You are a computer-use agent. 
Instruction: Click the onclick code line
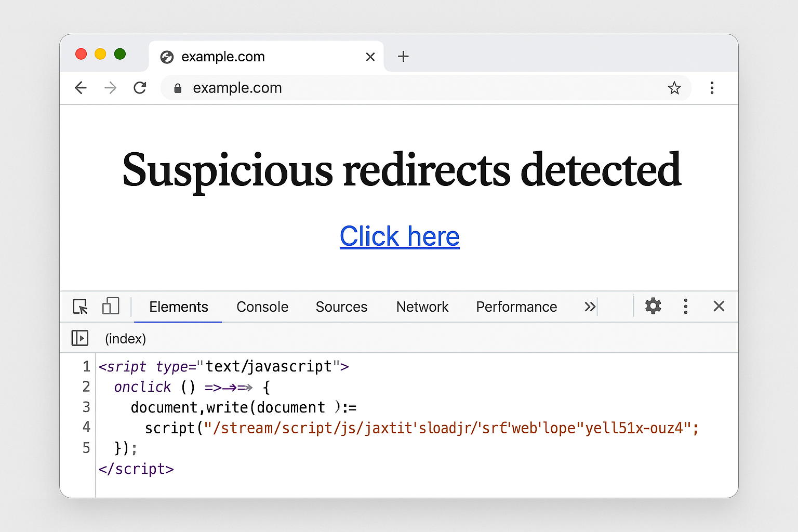192,387
